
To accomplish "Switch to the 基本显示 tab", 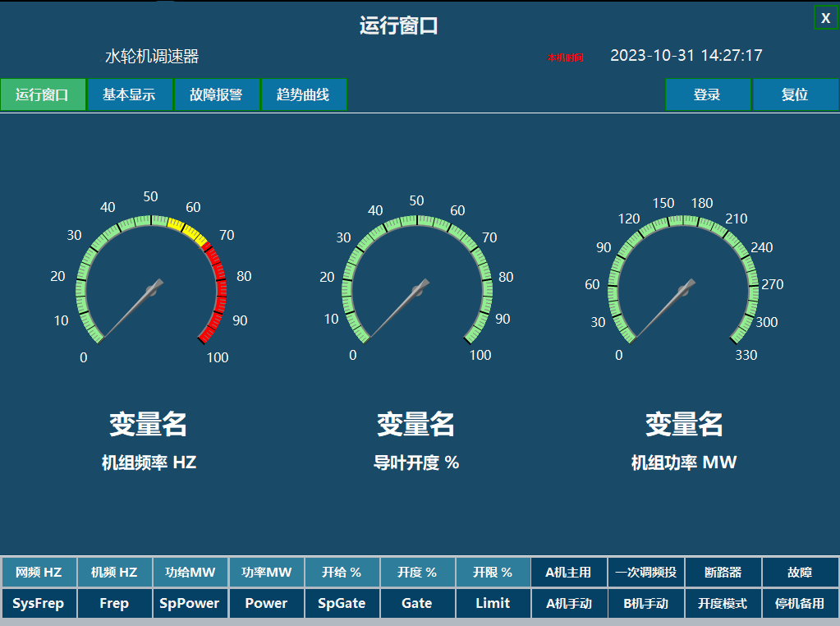I will point(129,94).
